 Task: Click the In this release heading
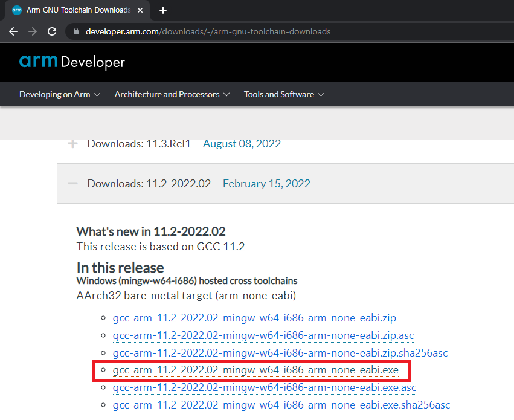[120, 268]
